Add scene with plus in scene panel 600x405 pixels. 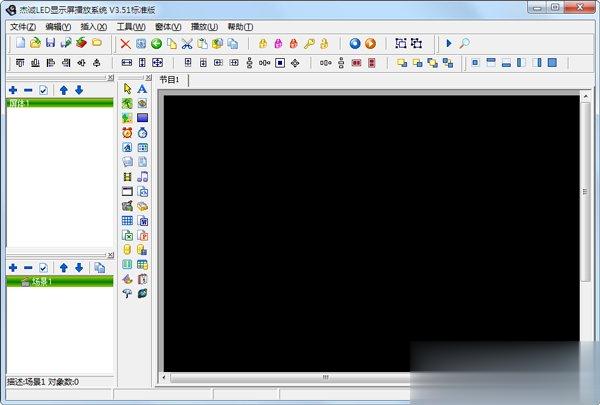pyautogui.click(x=13, y=268)
